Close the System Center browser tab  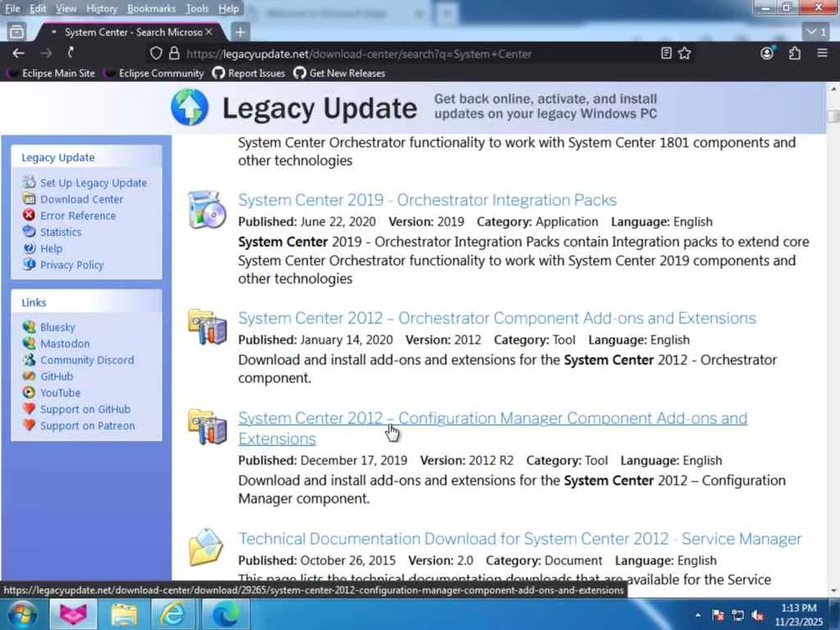click(209, 32)
